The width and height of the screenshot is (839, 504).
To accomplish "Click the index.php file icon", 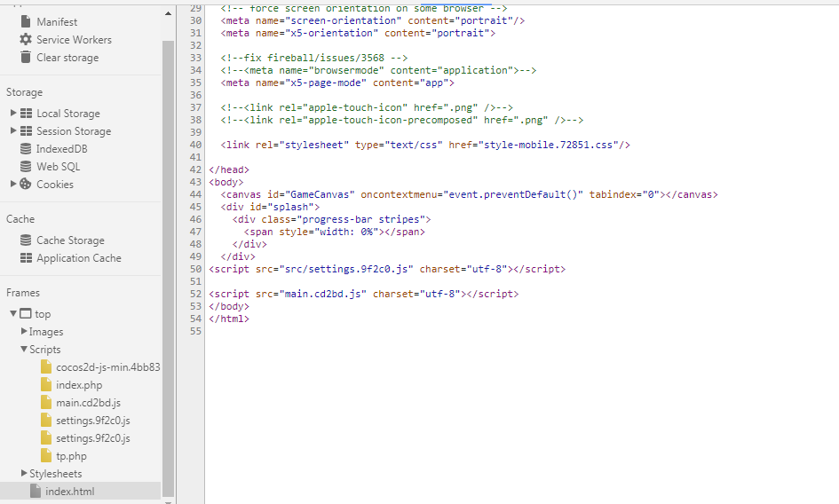I will pos(46,384).
